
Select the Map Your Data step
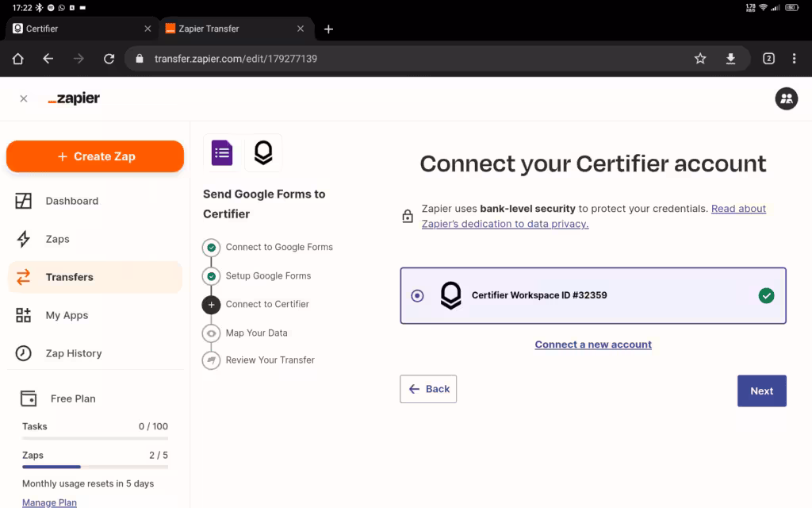point(244,333)
